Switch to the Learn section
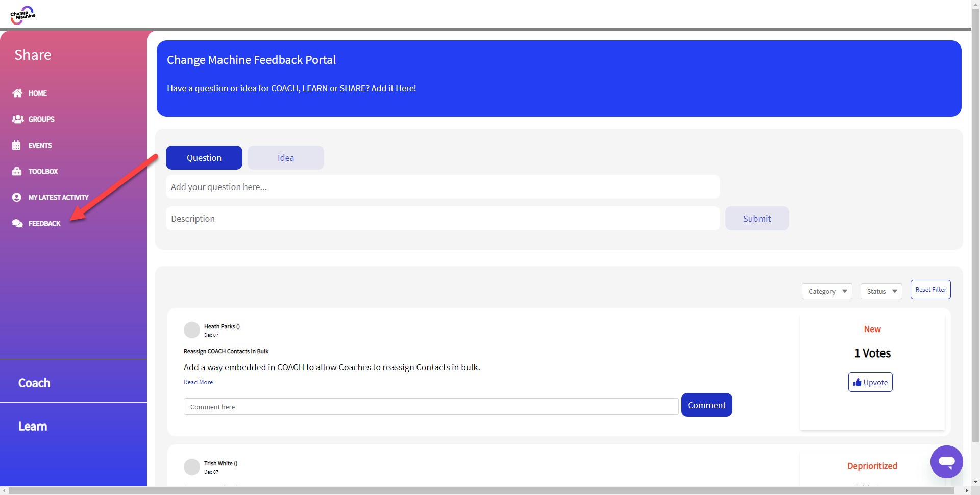980x495 pixels. pos(33,426)
